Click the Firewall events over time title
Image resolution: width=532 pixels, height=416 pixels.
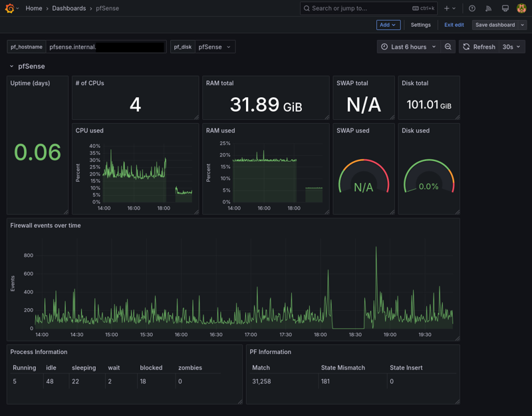point(45,226)
